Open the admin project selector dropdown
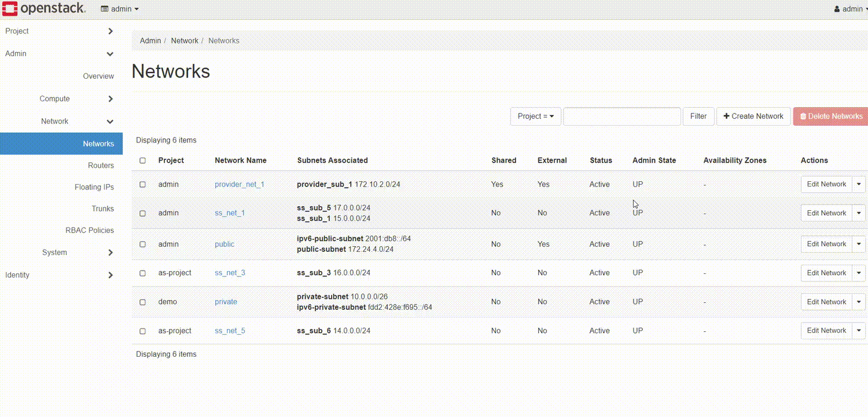 (120, 9)
